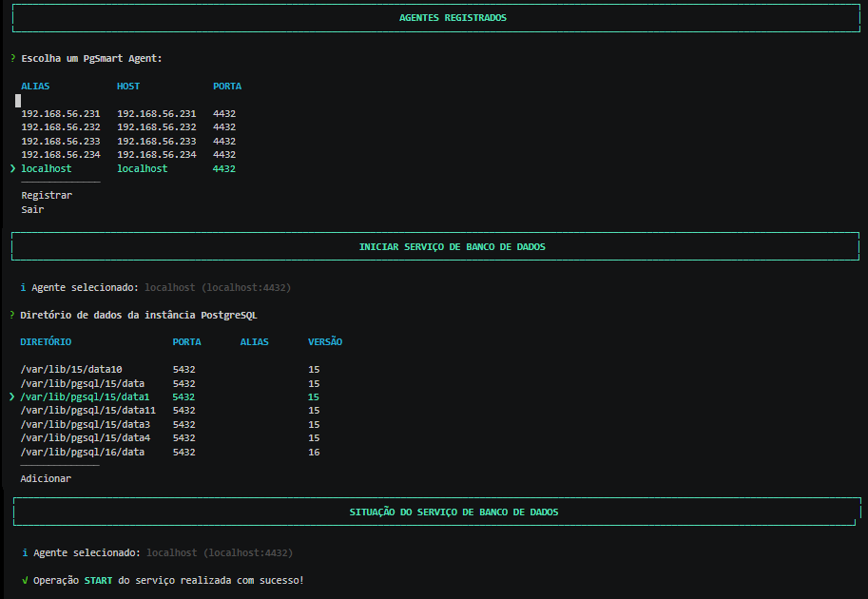Image resolution: width=868 pixels, height=599 pixels.
Task: Select directory /var/lib/pgsql/15/data3
Action: pyautogui.click(x=86, y=425)
